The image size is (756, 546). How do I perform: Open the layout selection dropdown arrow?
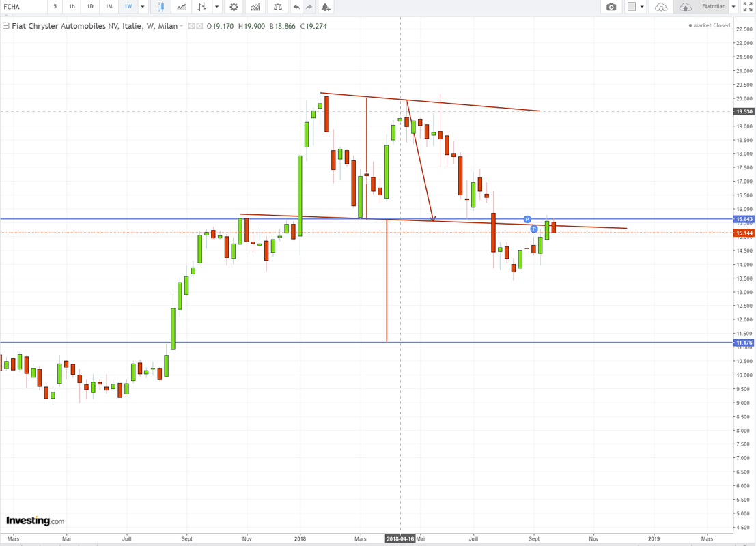coord(642,7)
